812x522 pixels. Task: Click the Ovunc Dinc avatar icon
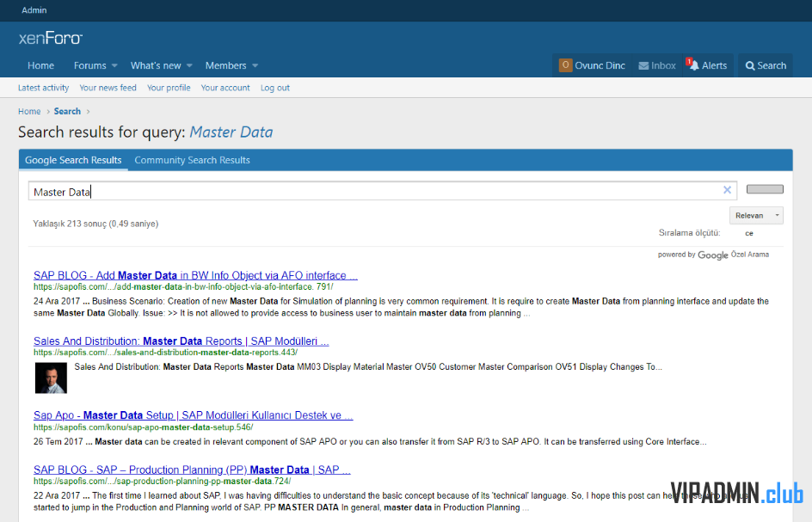pos(565,65)
